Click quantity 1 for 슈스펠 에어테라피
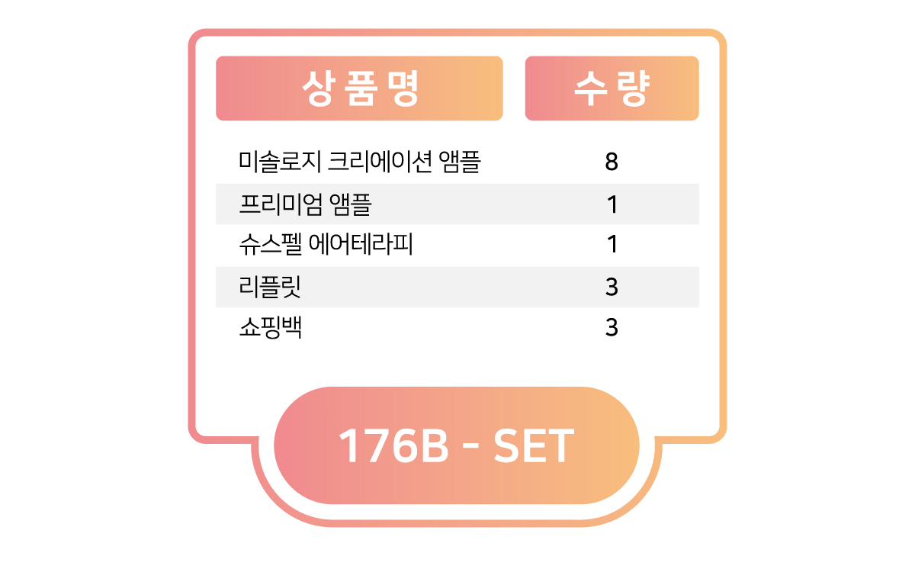Image resolution: width=915 pixels, height=588 pixels. click(612, 245)
